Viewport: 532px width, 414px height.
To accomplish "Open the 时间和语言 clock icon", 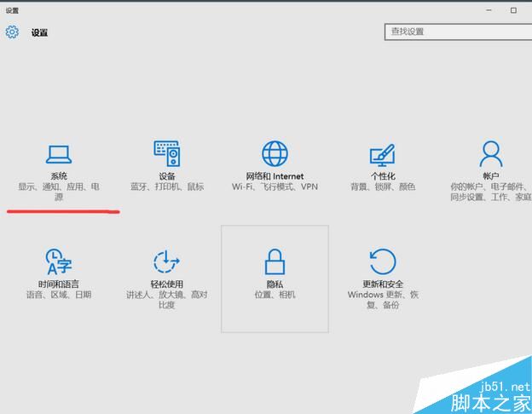I will click(59, 262).
